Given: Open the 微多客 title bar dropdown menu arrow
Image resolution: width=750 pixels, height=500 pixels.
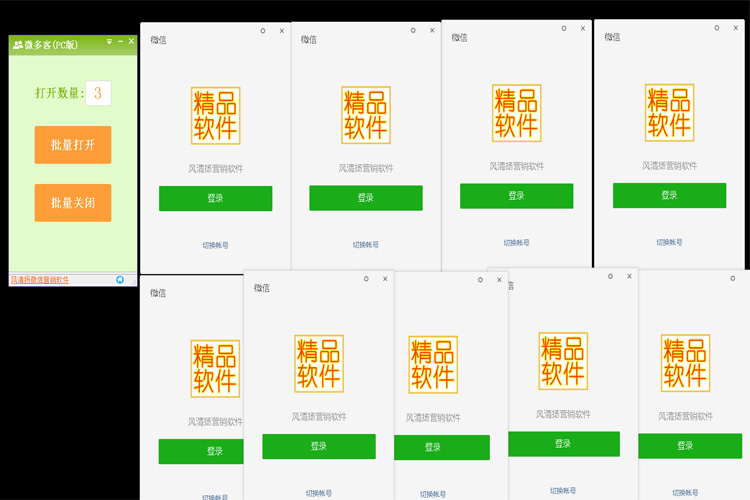Looking at the screenshot, I should coord(109,42).
